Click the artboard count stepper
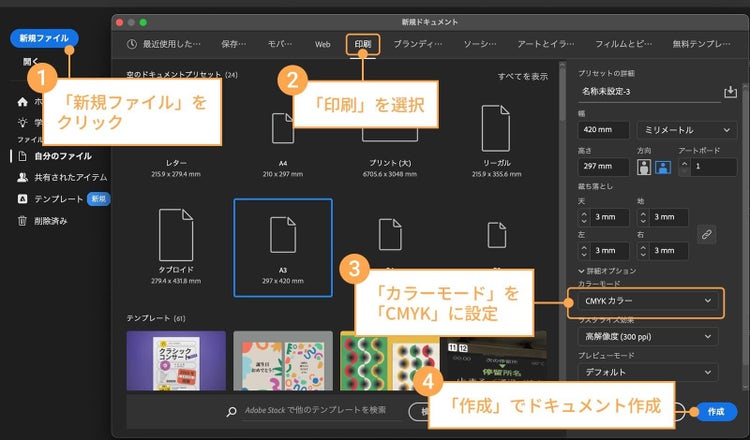Viewport: 750px width, 440px height. tap(684, 167)
